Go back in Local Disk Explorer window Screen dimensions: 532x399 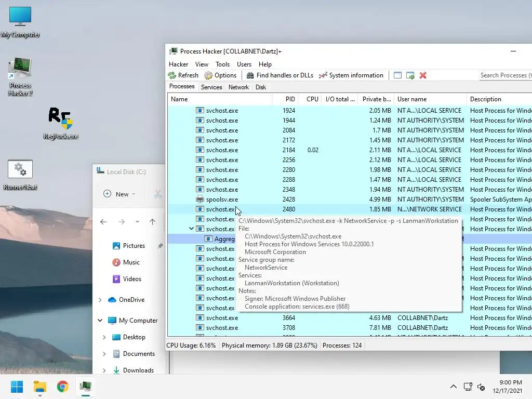click(103, 222)
